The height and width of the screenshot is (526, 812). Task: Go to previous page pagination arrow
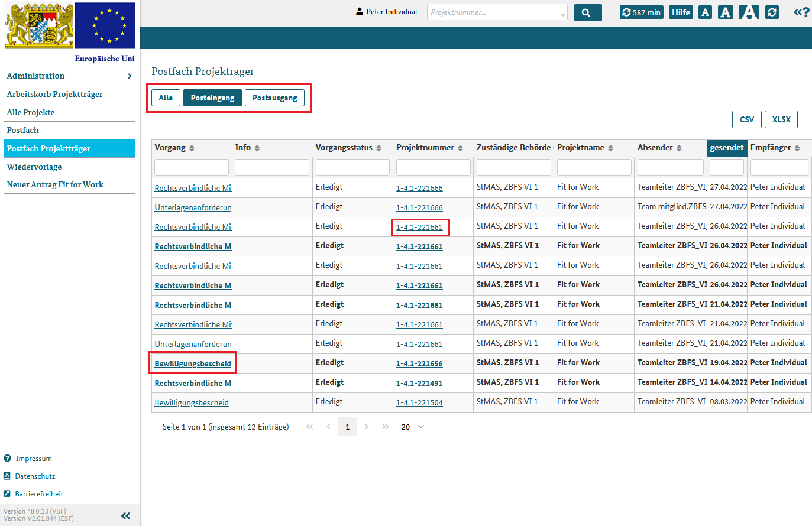(x=328, y=427)
